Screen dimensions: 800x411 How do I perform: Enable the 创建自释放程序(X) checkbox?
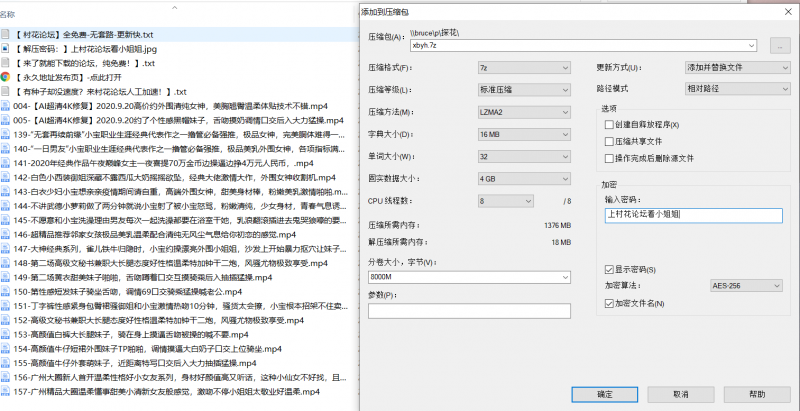point(609,124)
